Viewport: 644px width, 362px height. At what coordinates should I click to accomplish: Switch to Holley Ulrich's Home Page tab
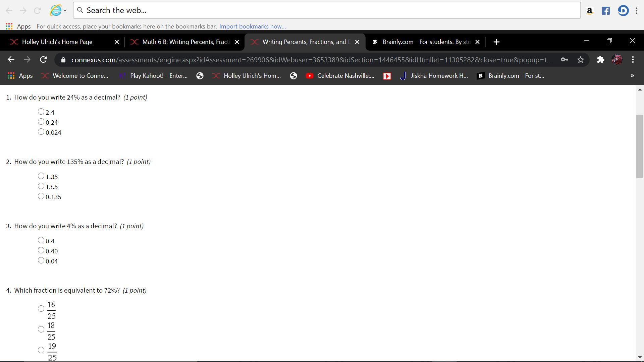[x=57, y=42]
